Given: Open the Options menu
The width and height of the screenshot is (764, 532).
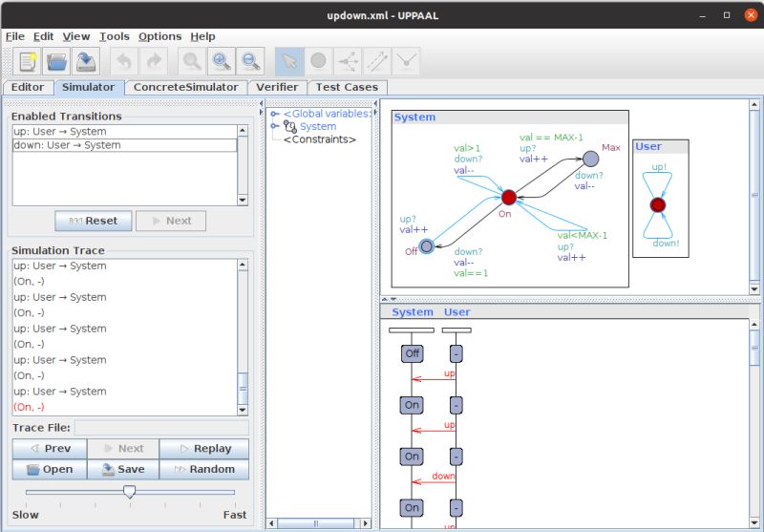Looking at the screenshot, I should point(159,36).
